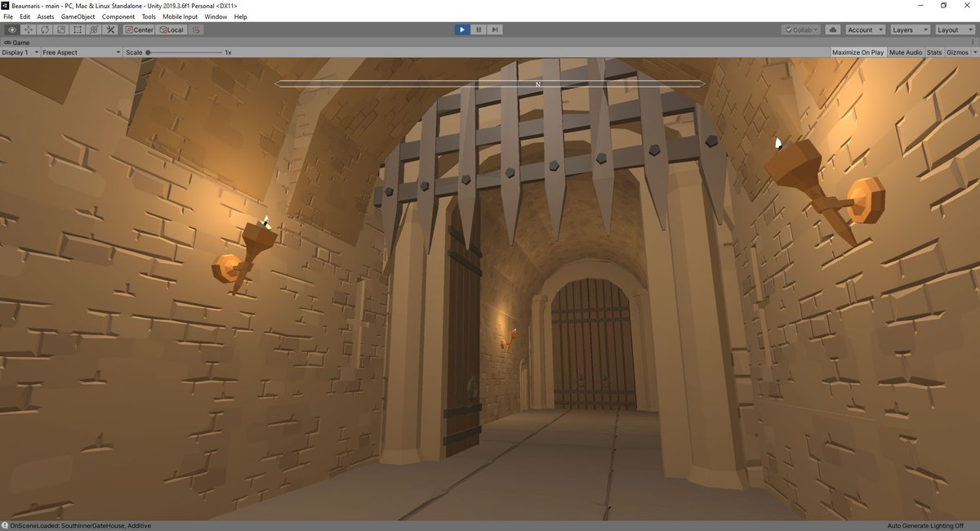The width and height of the screenshot is (980, 531).
Task: Select the Scale tool
Action: pos(61,29)
